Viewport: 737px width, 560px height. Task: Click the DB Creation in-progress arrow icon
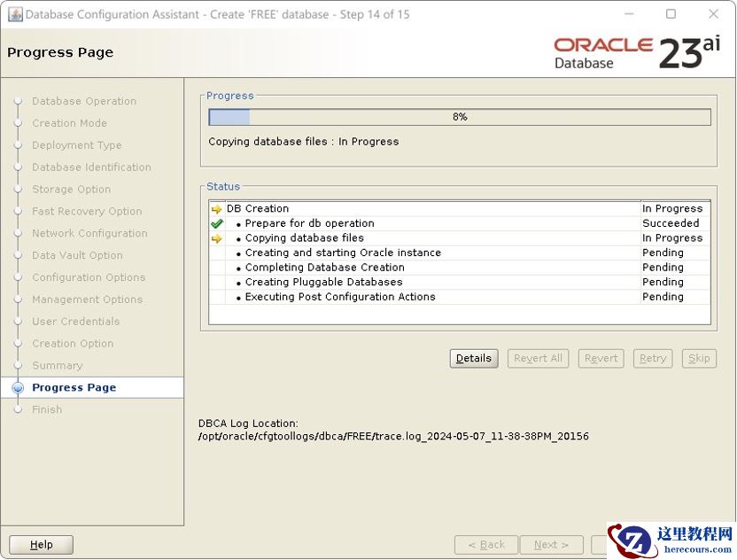pos(216,209)
